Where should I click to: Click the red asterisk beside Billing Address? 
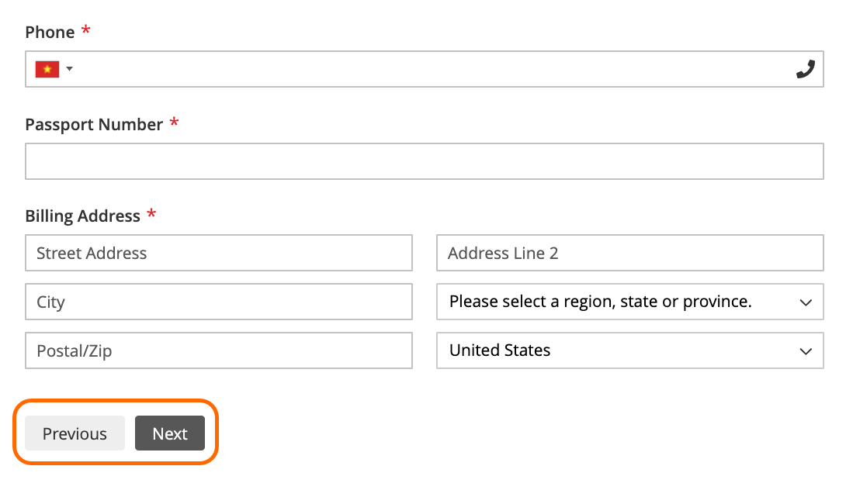click(x=151, y=213)
